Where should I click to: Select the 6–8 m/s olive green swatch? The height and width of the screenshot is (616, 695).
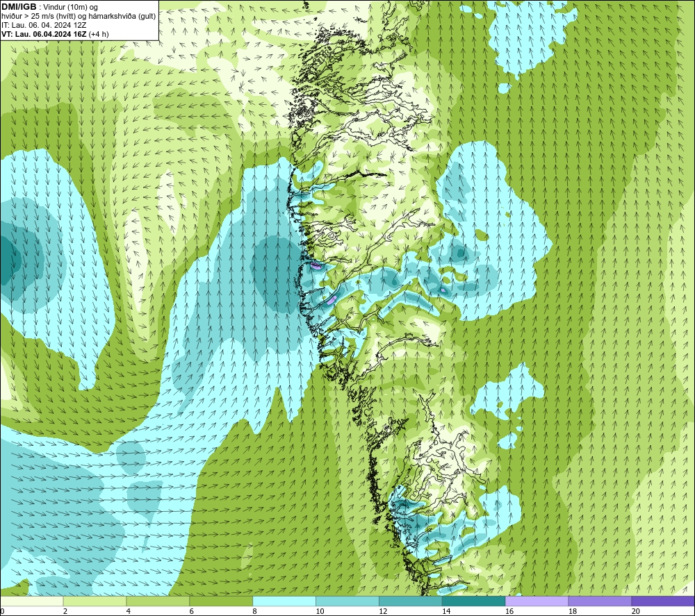221,601
